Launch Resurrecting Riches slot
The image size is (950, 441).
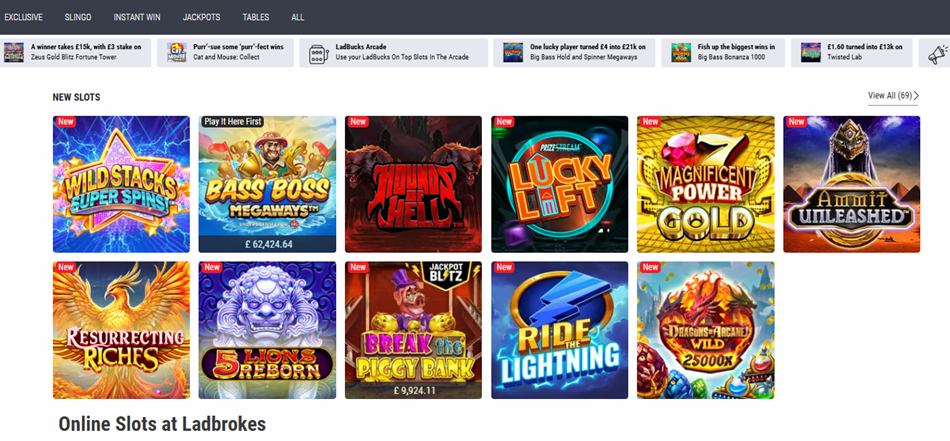pos(121,330)
